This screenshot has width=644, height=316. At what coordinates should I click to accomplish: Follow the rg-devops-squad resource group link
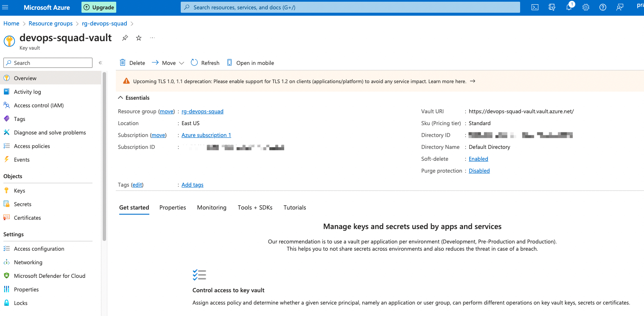pos(202,111)
